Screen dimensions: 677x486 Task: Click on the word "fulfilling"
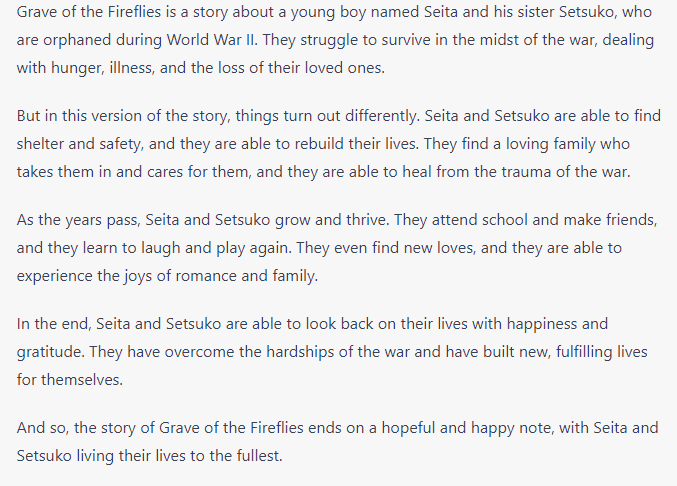click(589, 351)
